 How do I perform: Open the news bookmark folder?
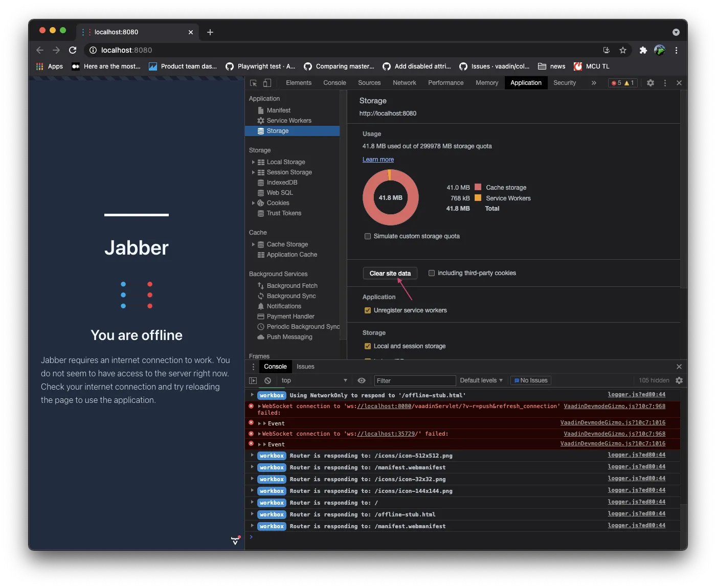(551, 66)
